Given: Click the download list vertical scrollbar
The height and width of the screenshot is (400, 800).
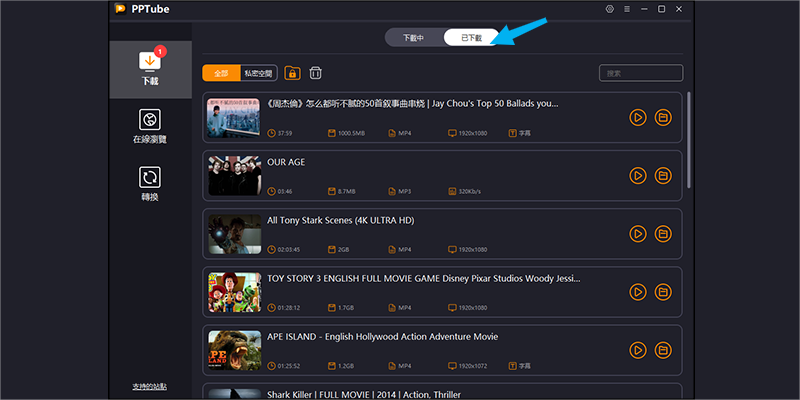Looking at the screenshot, I should 689,140.
